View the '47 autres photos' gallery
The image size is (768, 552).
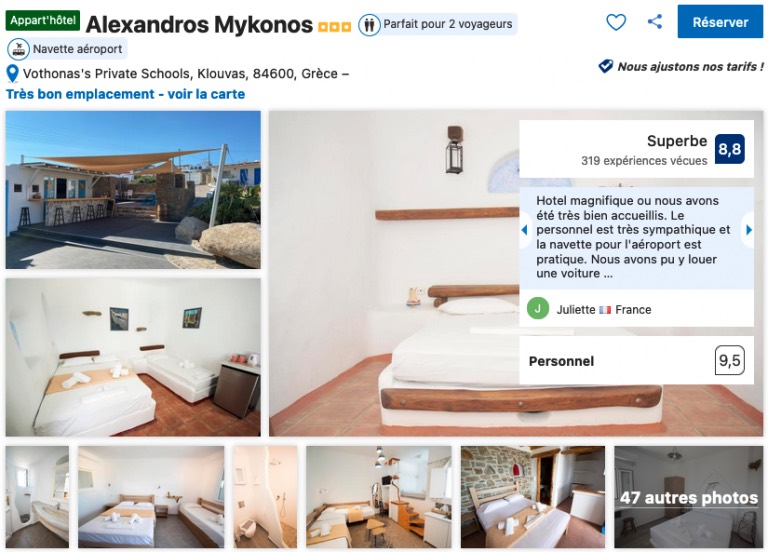(689, 497)
